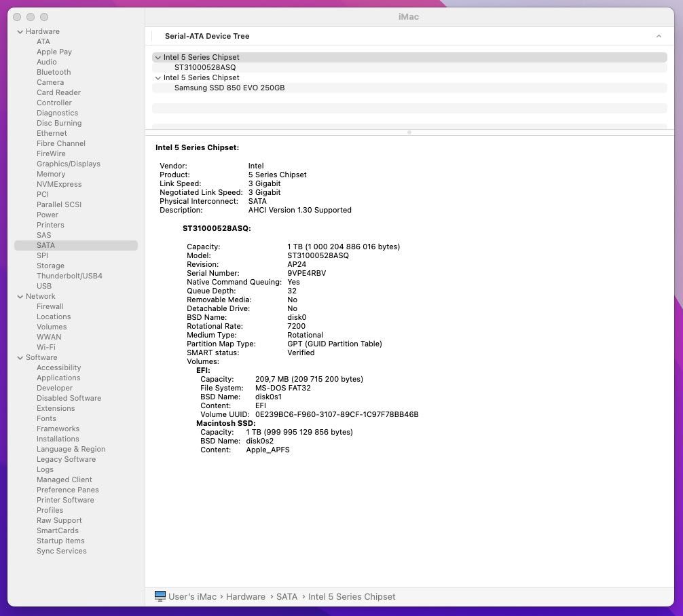Select Frameworks in the sidebar
Viewport: 683px width, 616px height.
pyautogui.click(x=58, y=429)
